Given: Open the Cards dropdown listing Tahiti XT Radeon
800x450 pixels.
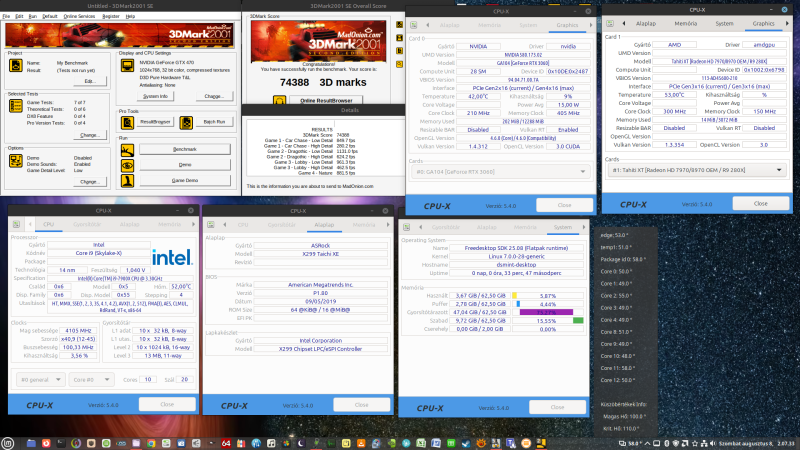Looking at the screenshot, I should point(697,170).
